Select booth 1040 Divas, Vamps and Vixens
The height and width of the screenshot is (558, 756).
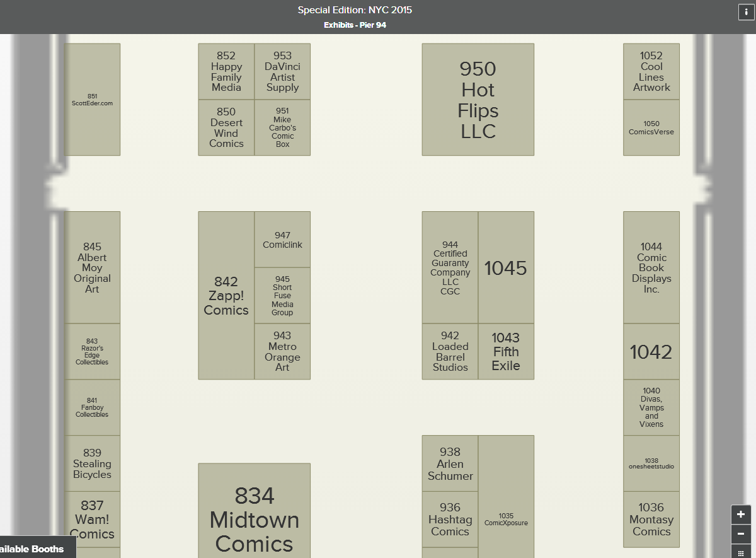pos(651,407)
